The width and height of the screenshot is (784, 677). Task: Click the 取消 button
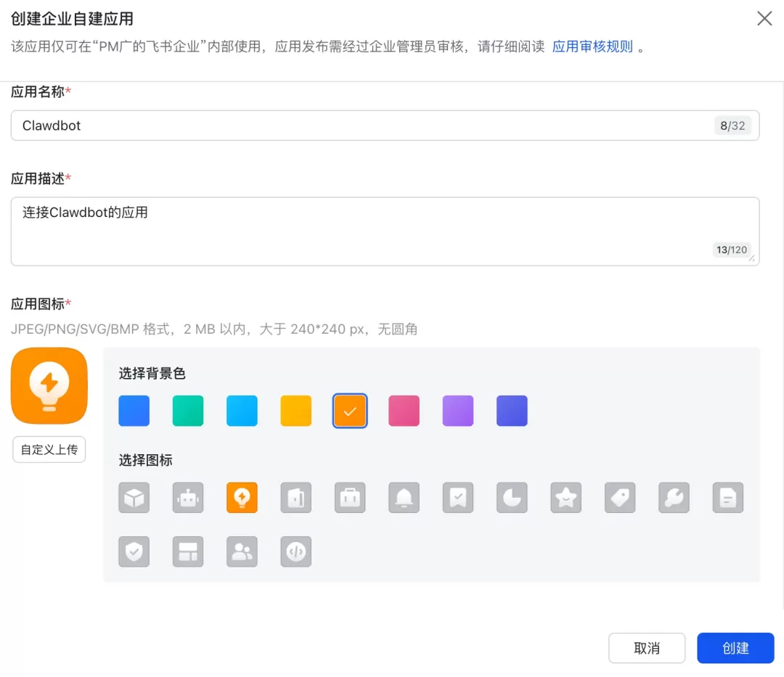[647, 648]
